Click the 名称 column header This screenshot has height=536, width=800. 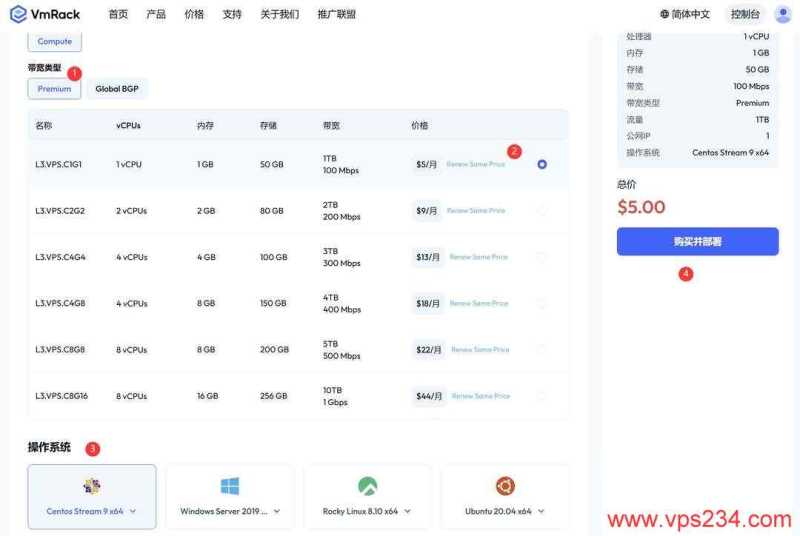tap(44, 125)
